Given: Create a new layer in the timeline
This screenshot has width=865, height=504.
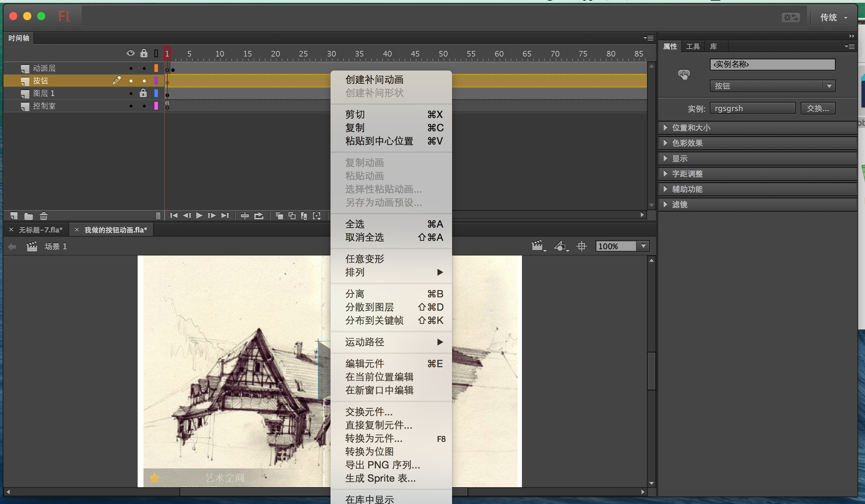Looking at the screenshot, I should point(14,216).
